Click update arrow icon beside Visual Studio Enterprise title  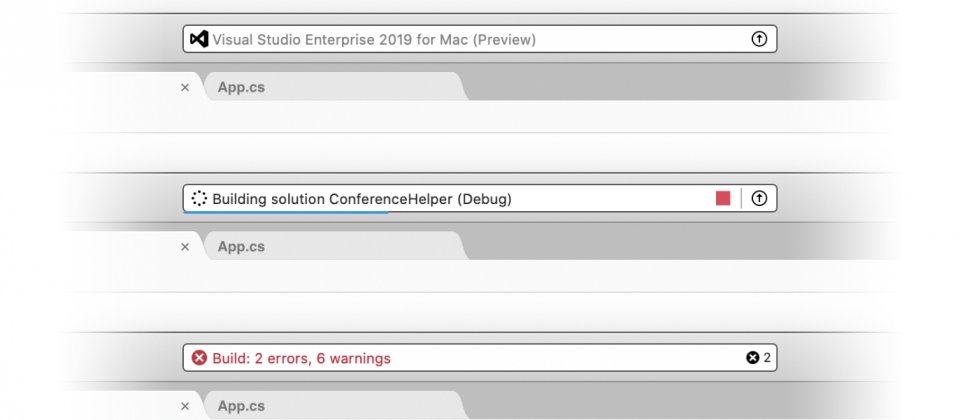(x=758, y=39)
